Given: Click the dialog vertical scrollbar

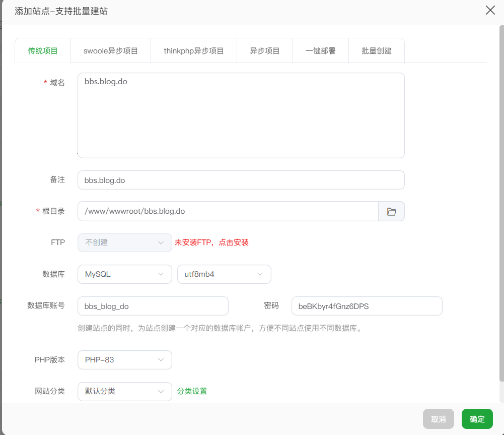Looking at the screenshot, I should pyautogui.click(x=501, y=203).
